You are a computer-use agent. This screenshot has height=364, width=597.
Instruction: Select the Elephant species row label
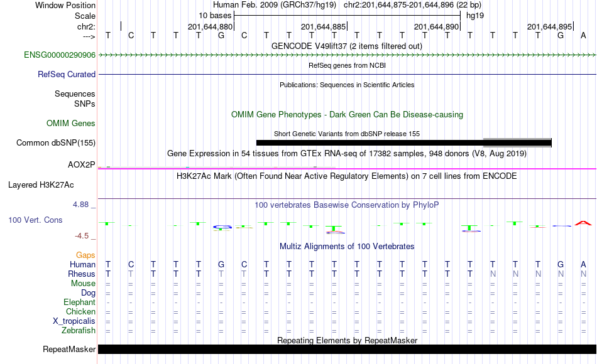(x=79, y=302)
